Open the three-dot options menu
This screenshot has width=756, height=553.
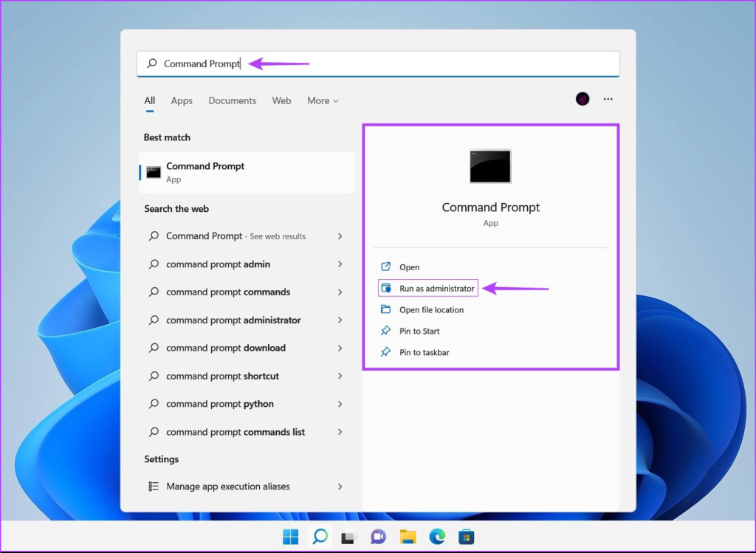tap(608, 99)
